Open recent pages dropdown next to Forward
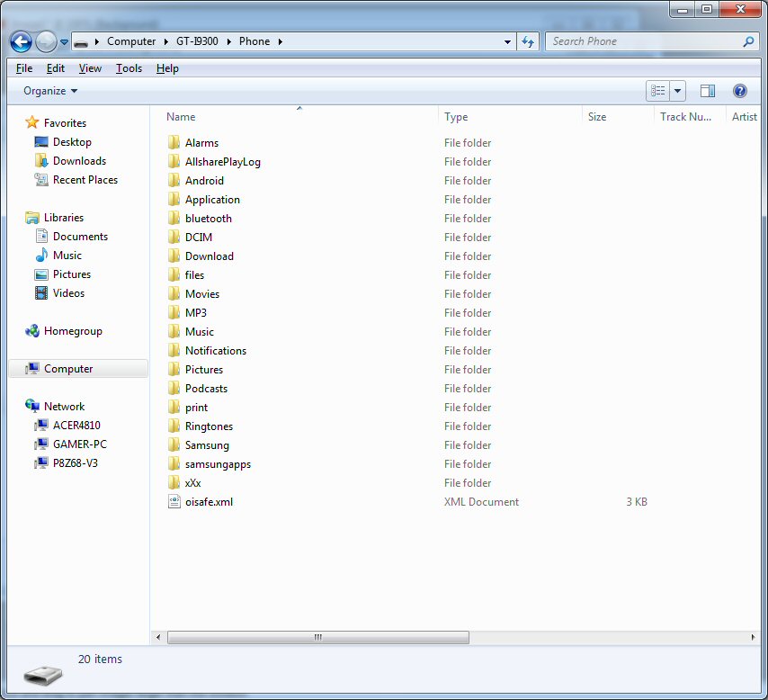 click(64, 42)
